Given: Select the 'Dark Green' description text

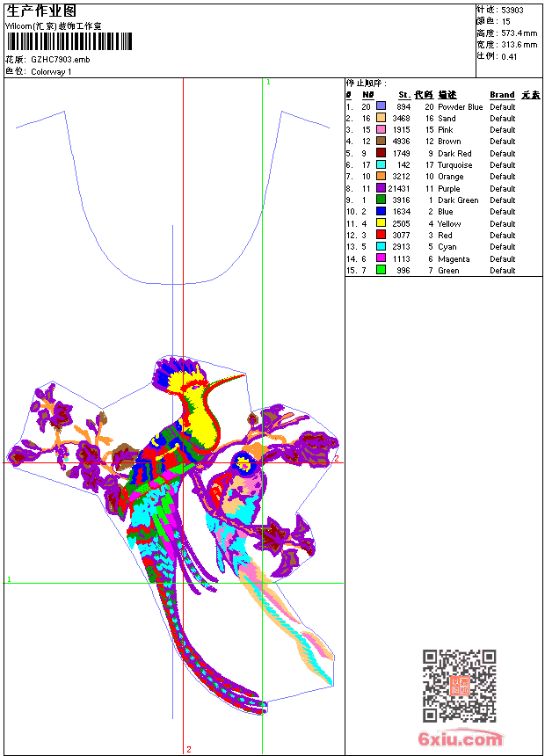Looking at the screenshot, I should click(x=458, y=200).
